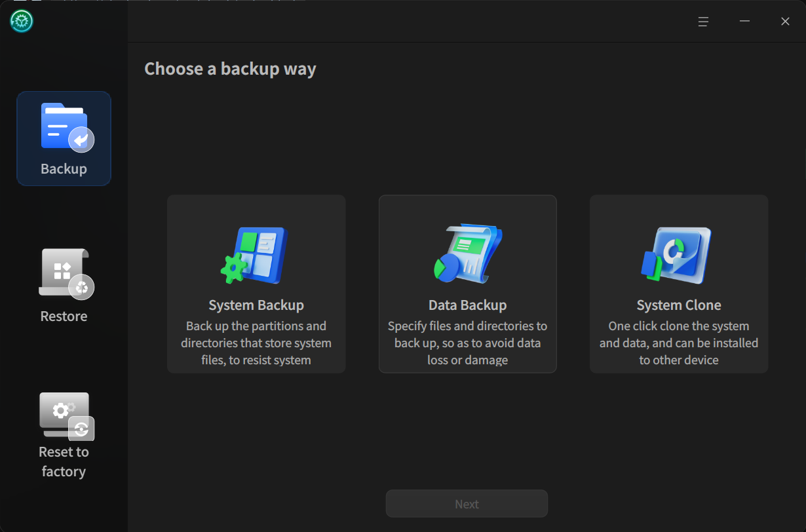Click the 'System Clone' title text
The height and width of the screenshot is (532, 806).
(x=679, y=305)
